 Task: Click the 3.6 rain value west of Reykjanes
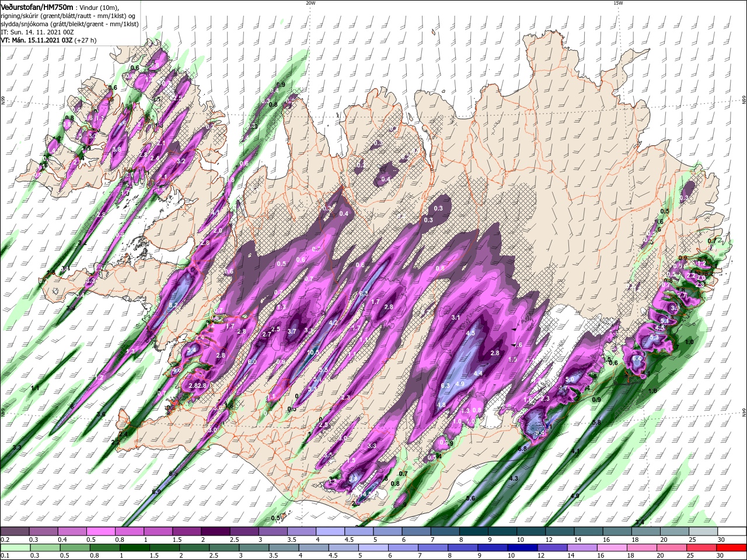101,414
